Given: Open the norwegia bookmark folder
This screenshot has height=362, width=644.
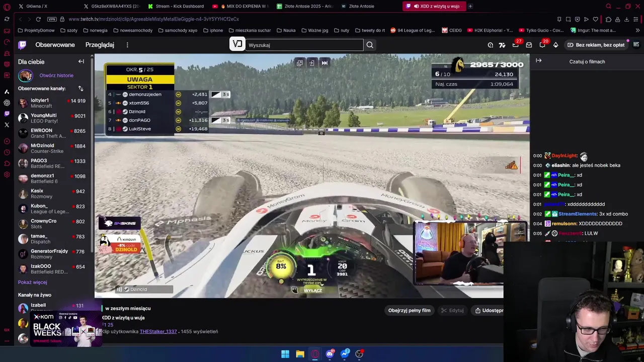Looking at the screenshot, I should tap(95, 30).
